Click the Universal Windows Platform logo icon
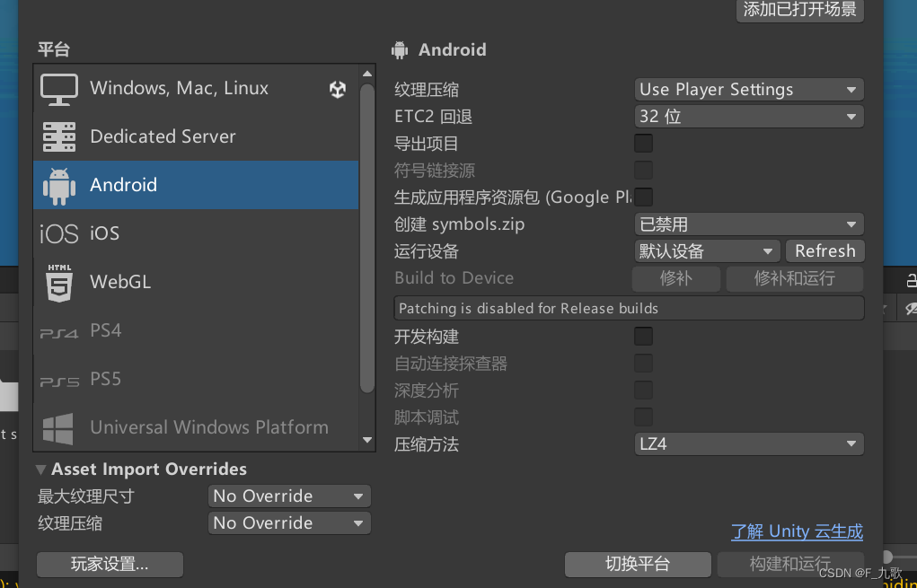The width and height of the screenshot is (917, 588). click(x=58, y=428)
